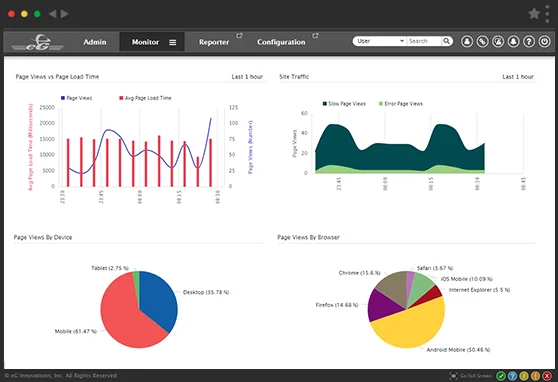
Task: Click the browser back arrow
Action: tap(52, 14)
